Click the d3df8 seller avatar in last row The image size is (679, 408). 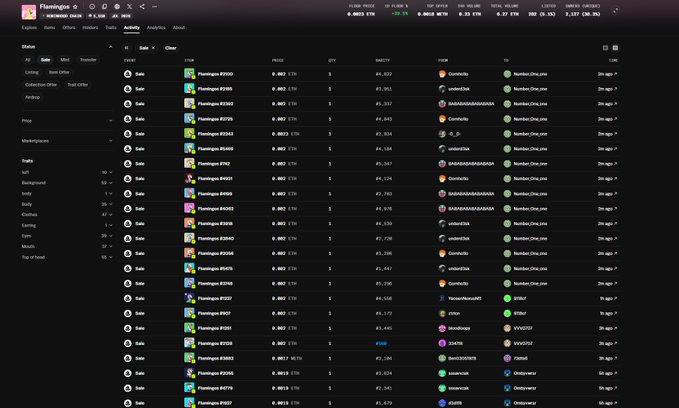tap(442, 403)
